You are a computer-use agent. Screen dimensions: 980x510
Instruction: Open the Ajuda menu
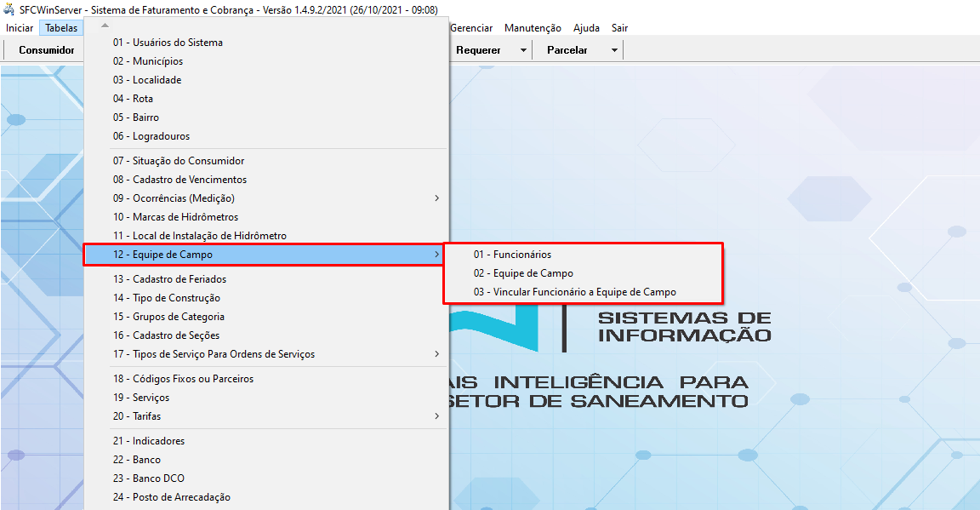(x=586, y=27)
